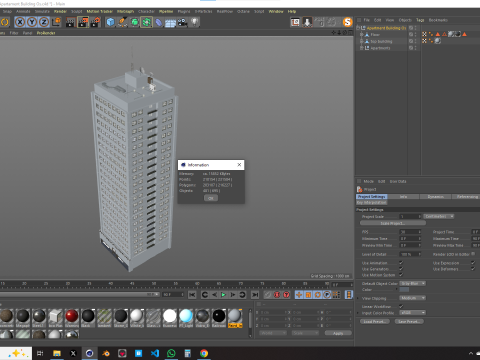Open the default object Color swatch
This screenshot has width=480, height=360.
click(404, 290)
